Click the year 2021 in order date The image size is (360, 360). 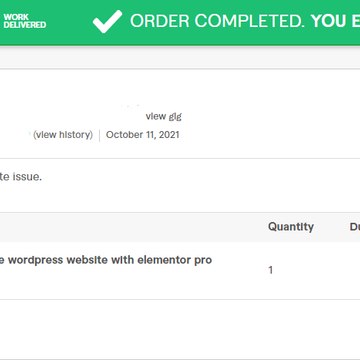pos(169,135)
